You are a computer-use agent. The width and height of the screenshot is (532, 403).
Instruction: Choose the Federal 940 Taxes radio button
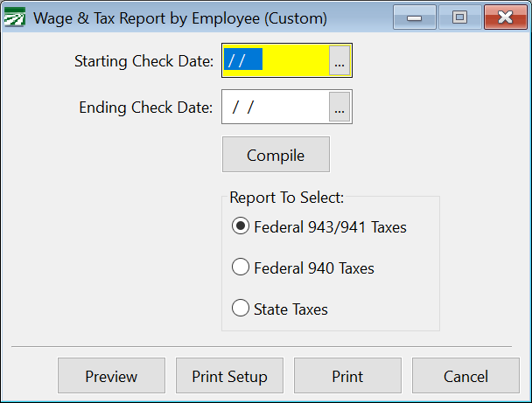(x=241, y=268)
